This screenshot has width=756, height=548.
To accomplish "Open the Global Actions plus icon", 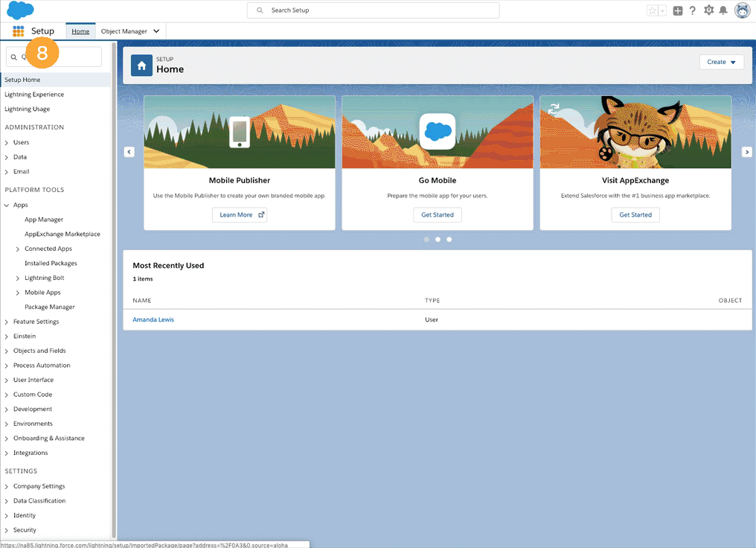I will click(x=677, y=10).
